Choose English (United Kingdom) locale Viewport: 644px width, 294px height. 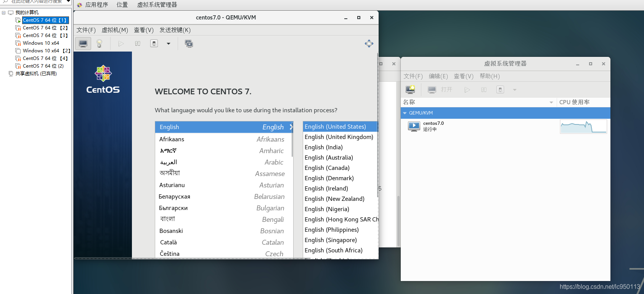[340, 137]
